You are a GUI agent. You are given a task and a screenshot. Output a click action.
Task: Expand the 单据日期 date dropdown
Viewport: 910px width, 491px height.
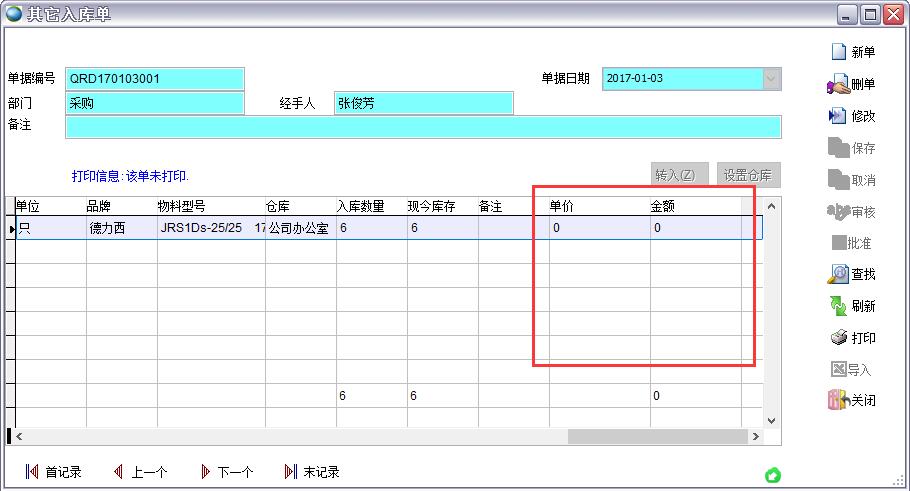pos(772,79)
